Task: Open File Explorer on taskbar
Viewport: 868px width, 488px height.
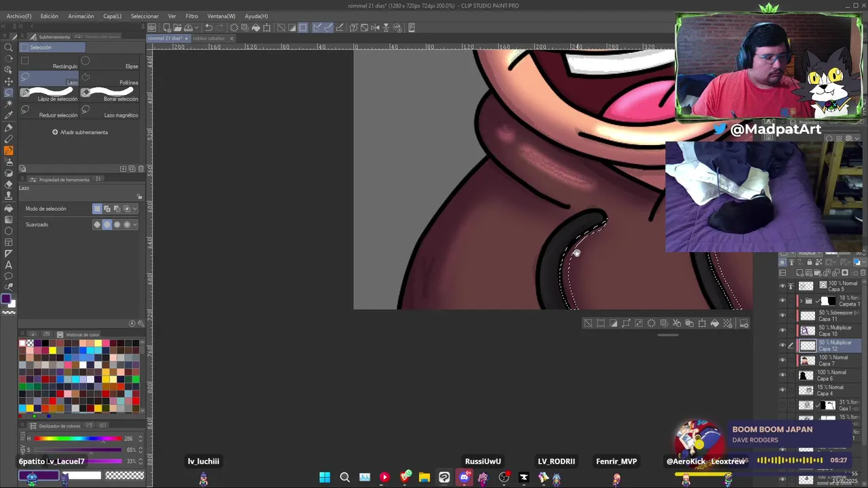Action: (425, 477)
